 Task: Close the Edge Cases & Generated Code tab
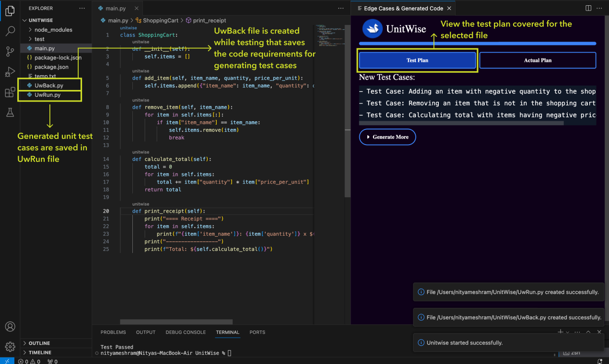point(449,8)
